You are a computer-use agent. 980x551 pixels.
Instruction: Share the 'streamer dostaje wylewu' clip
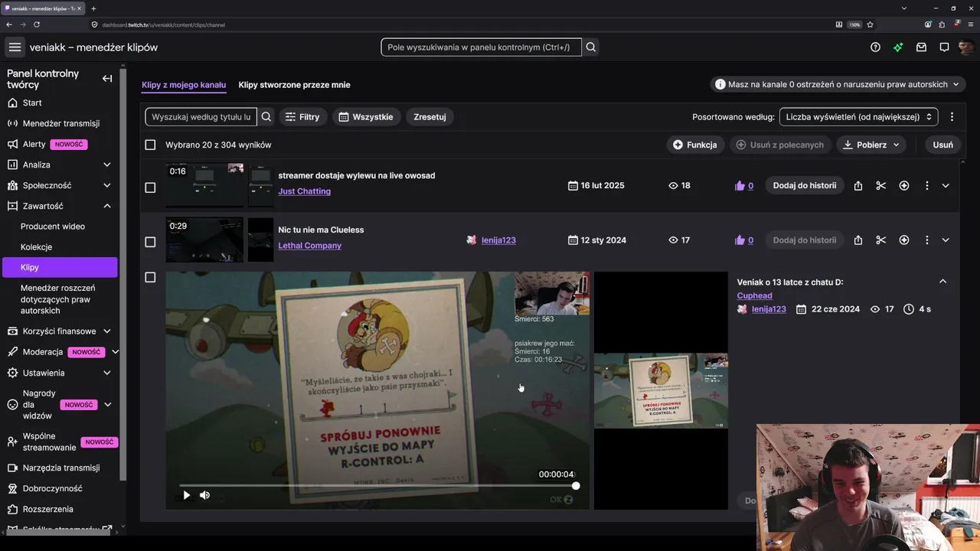(x=858, y=186)
